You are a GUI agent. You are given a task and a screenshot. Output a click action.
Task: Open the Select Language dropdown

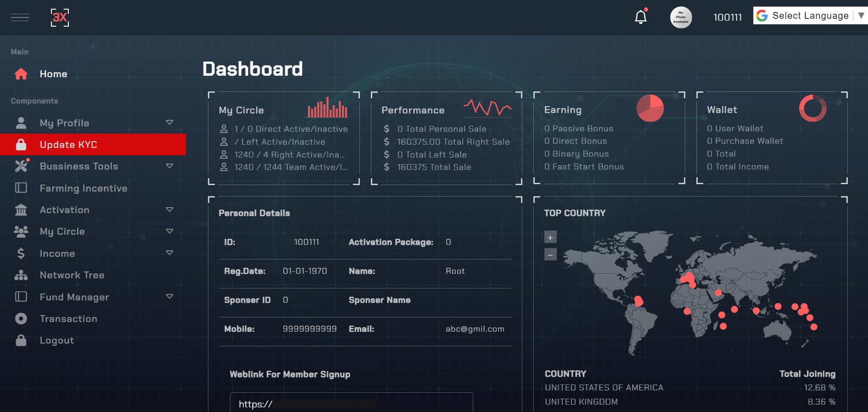tap(810, 16)
